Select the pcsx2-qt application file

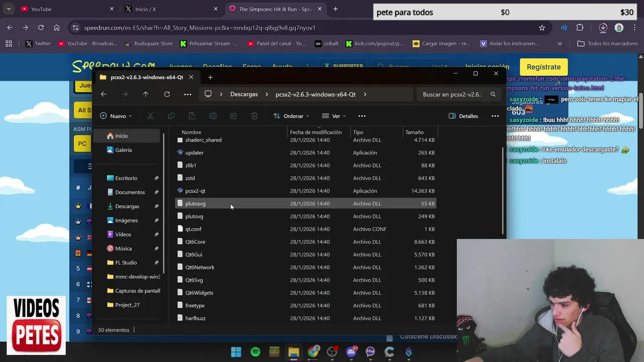305,191
